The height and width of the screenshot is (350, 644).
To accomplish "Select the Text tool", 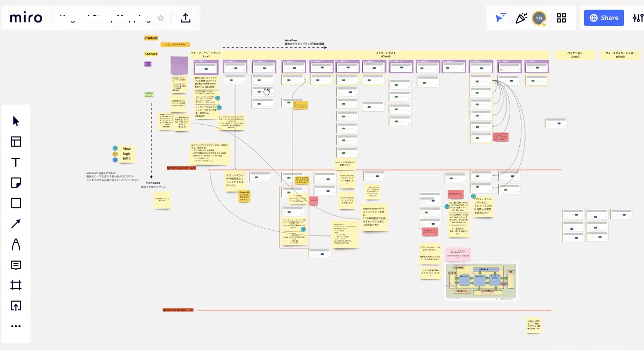I will tap(16, 162).
